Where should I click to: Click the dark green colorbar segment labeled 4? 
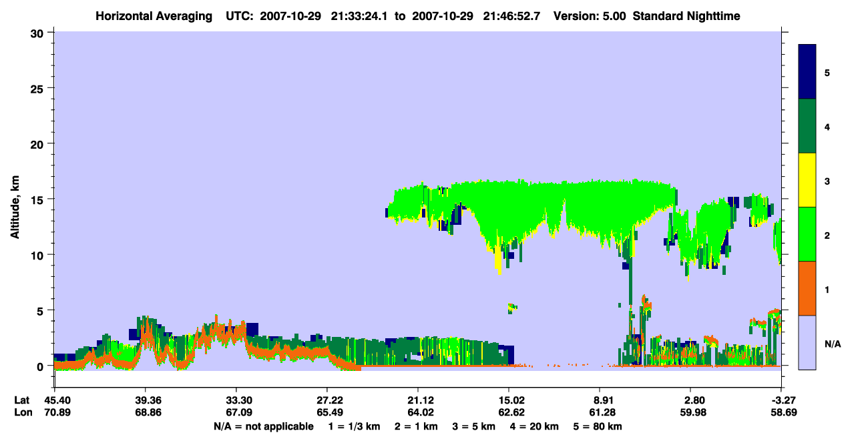click(807, 126)
